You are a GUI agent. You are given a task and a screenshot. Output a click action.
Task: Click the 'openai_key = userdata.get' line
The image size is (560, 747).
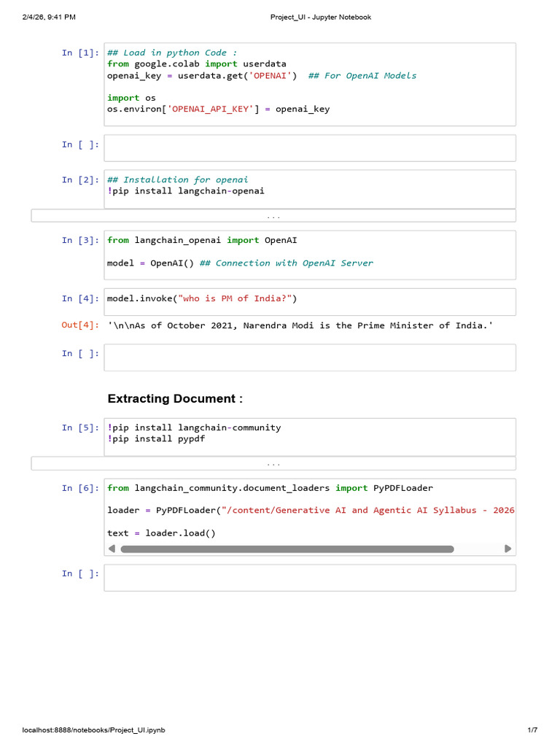coord(202,76)
